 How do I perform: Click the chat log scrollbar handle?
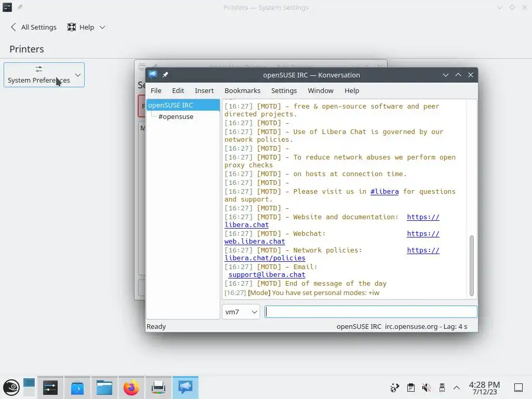pos(472,265)
